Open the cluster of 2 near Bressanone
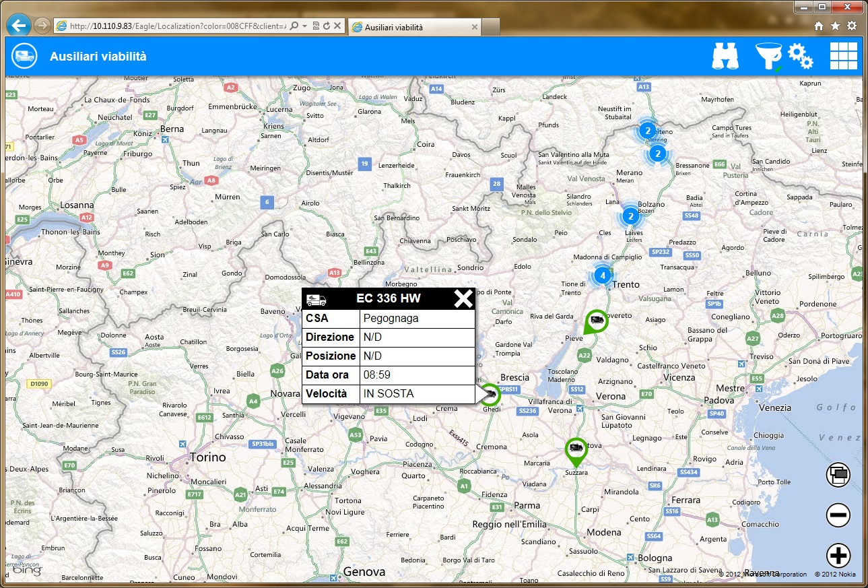The image size is (868, 588). [659, 154]
